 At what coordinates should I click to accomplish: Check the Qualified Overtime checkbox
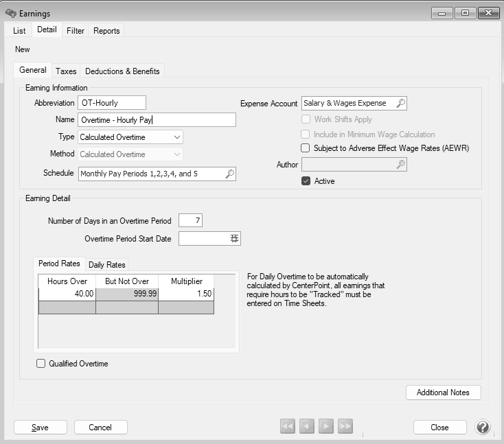pos(41,364)
